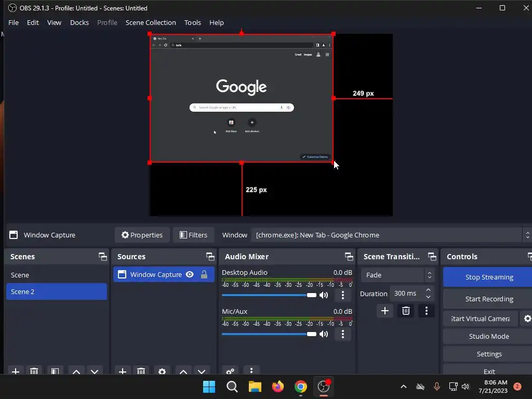Move the scene up
The width and height of the screenshot is (532, 399).
76,371
